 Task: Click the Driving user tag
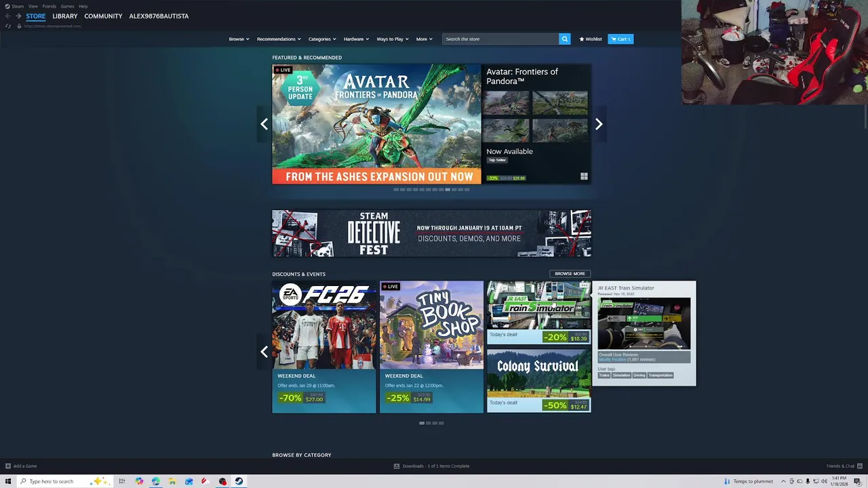(639, 375)
